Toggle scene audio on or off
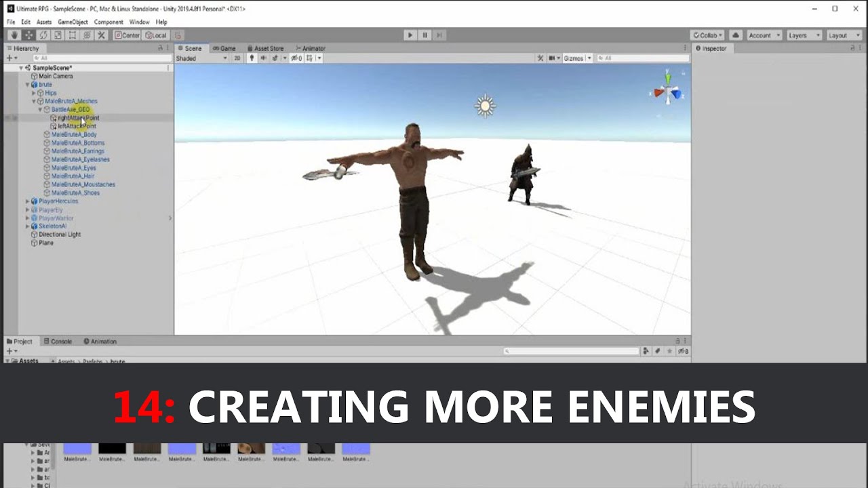868x488 pixels. point(263,58)
